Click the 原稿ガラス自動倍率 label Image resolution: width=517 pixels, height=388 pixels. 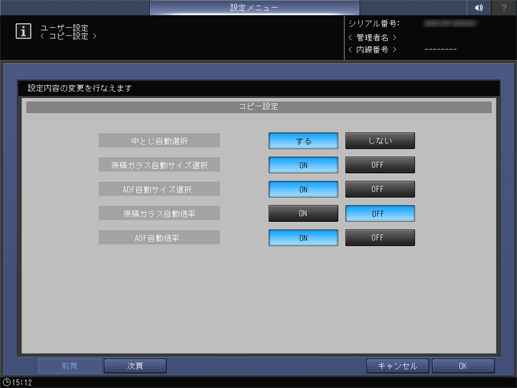coord(159,213)
